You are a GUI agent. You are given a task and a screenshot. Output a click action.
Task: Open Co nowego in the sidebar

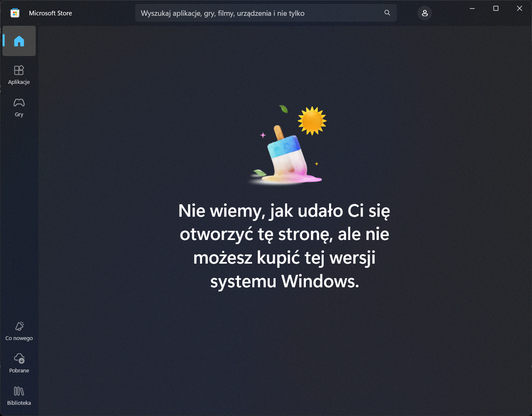[19, 331]
